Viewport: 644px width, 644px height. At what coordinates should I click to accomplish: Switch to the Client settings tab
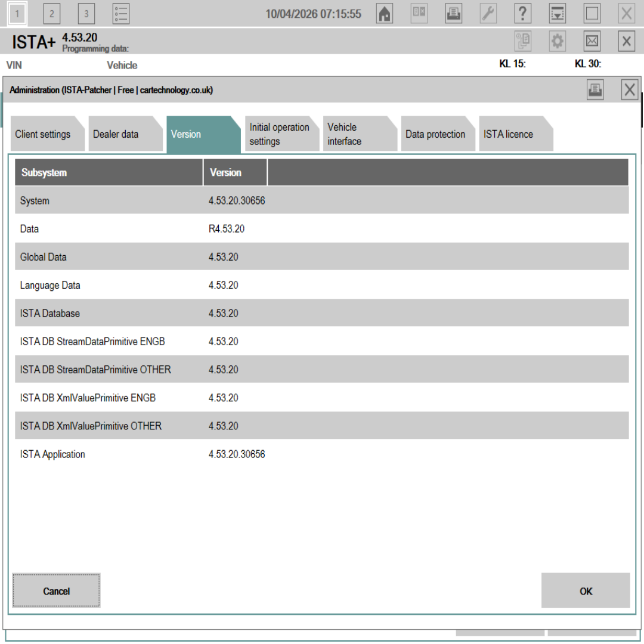(x=47, y=134)
